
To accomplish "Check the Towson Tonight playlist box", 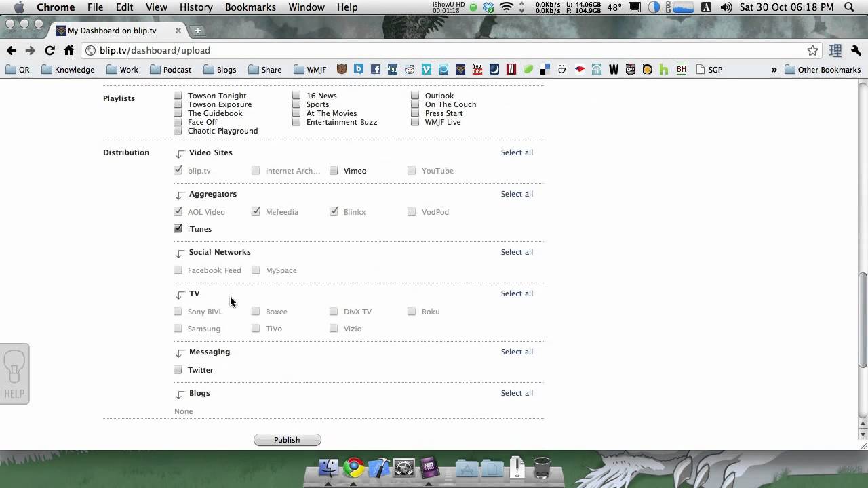I will (x=178, y=96).
